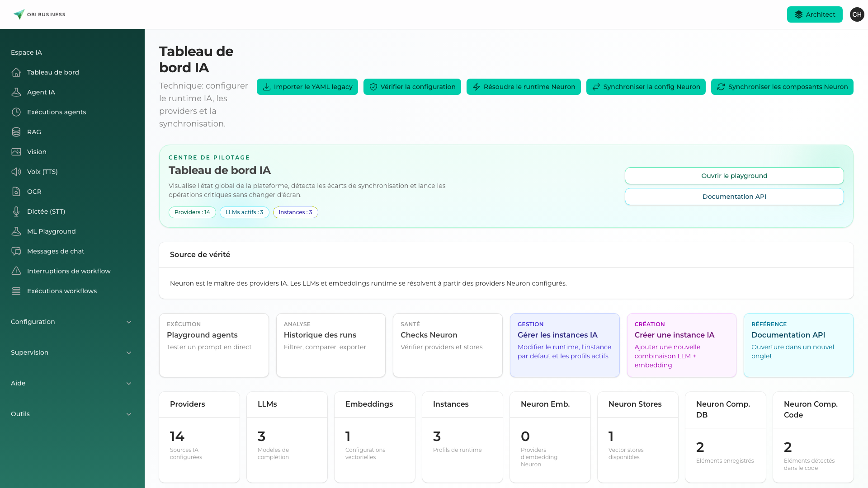Expand the Supervision section
This screenshot has width=868, height=488.
click(x=129, y=352)
